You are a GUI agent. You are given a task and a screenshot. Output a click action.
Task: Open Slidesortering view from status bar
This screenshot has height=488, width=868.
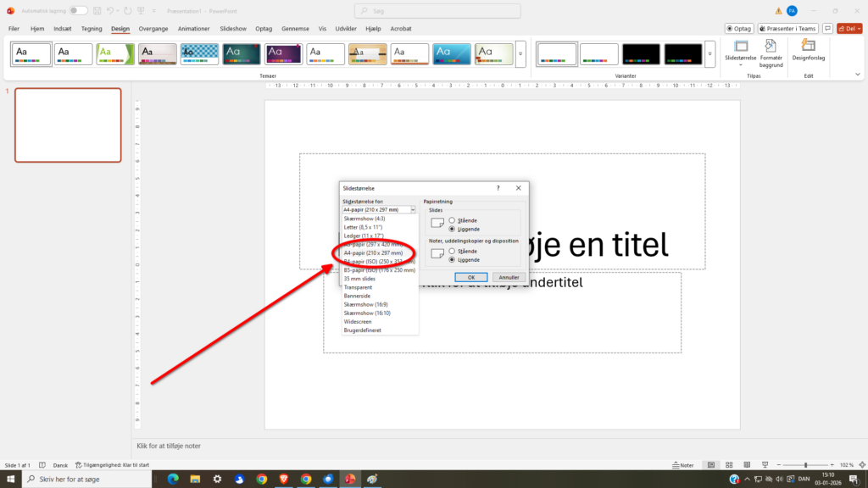point(729,464)
